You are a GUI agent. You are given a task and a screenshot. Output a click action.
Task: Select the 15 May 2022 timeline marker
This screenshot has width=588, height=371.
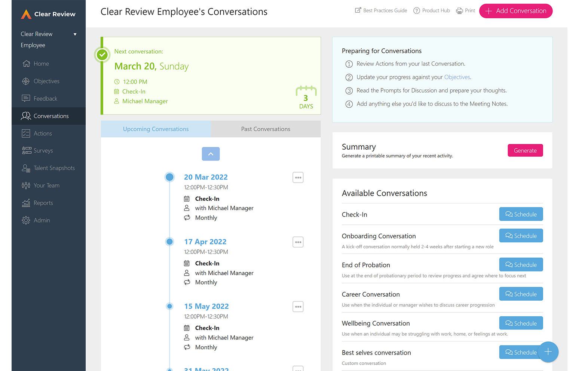[x=169, y=306]
